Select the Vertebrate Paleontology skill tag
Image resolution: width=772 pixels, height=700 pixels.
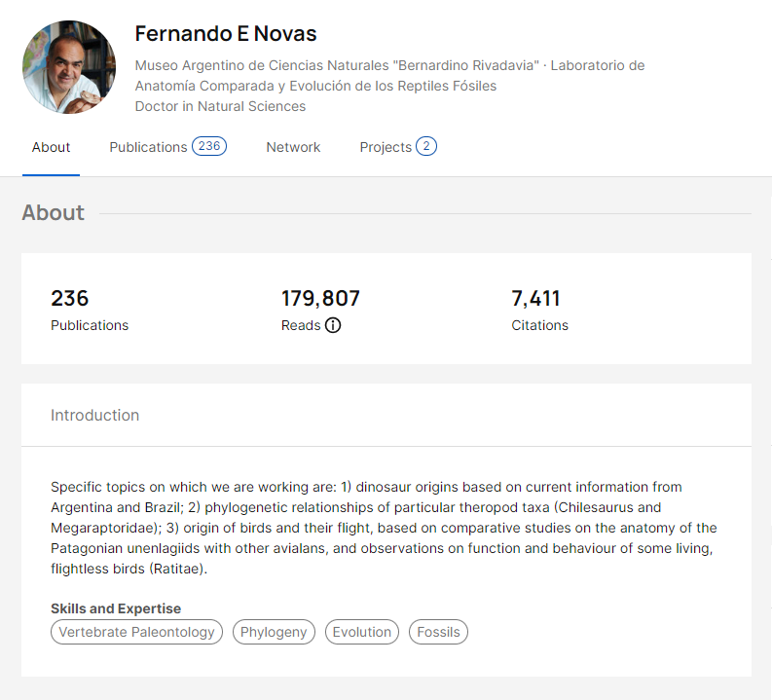(137, 632)
